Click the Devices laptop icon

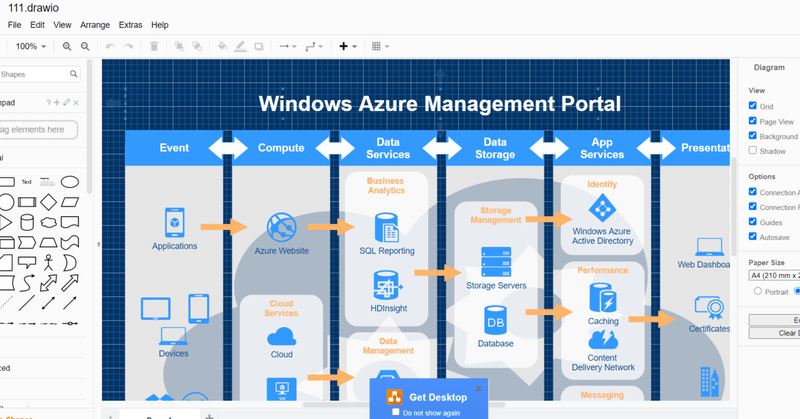click(173, 336)
